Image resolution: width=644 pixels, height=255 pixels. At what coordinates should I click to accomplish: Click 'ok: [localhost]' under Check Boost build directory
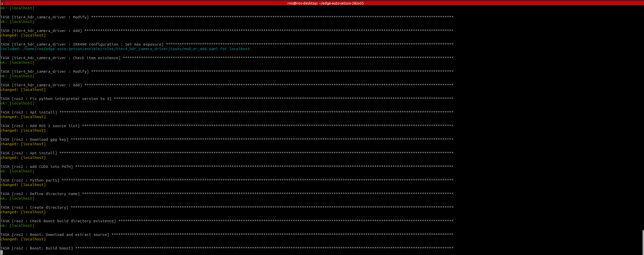pos(17,226)
